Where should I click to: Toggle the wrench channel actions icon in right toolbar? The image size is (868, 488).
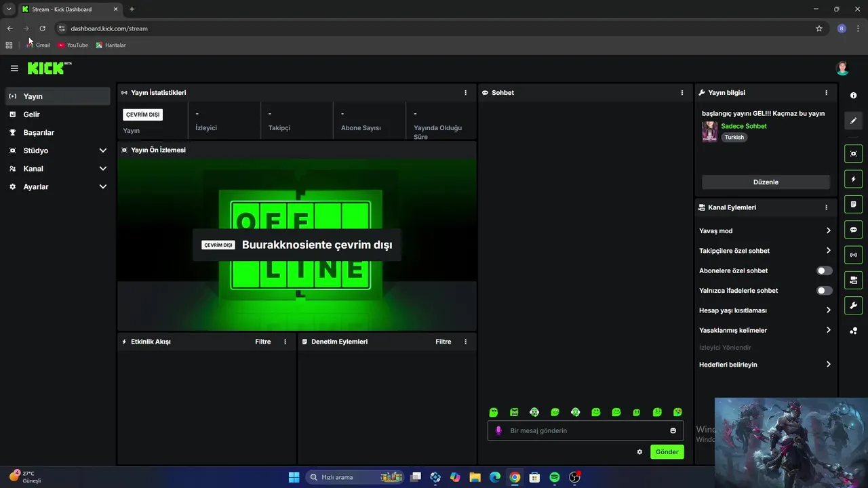[853, 306]
